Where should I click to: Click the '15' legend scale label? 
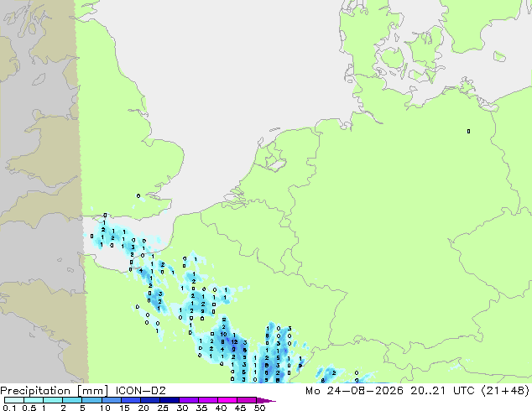click(x=124, y=408)
